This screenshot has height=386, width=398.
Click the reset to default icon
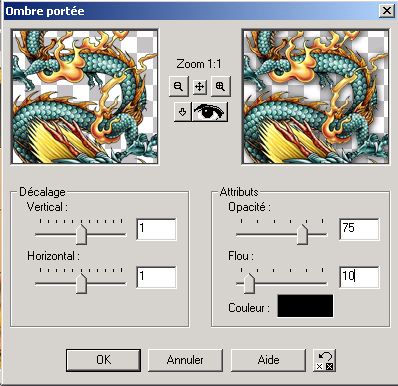325,360
